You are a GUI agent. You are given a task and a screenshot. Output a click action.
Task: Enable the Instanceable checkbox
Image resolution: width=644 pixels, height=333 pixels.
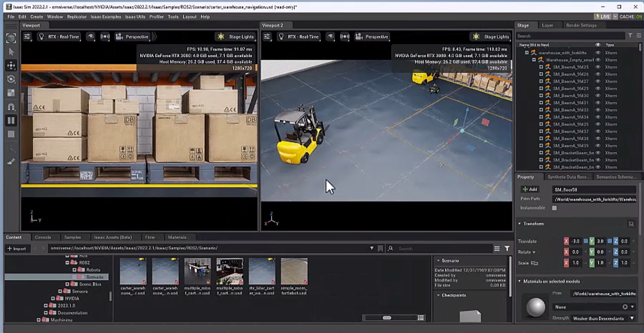click(x=554, y=208)
